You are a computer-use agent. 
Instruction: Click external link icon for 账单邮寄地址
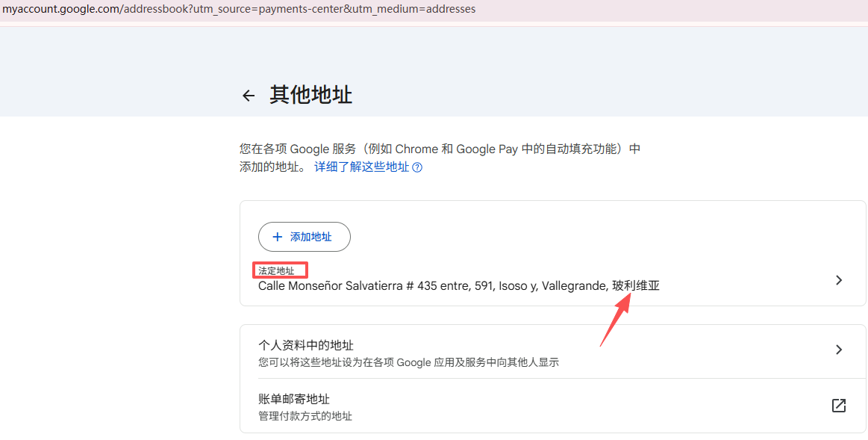pos(839,406)
